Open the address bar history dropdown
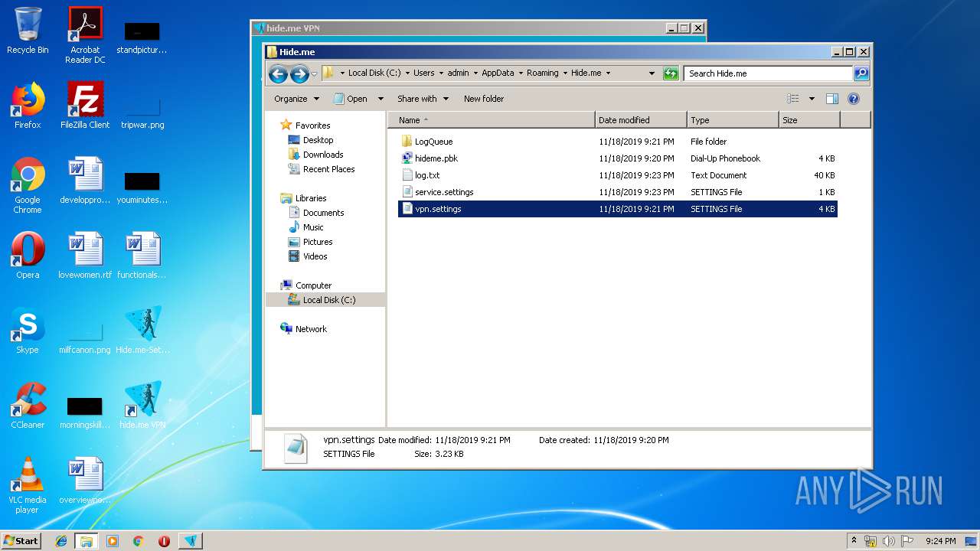The image size is (980, 551). click(x=652, y=73)
